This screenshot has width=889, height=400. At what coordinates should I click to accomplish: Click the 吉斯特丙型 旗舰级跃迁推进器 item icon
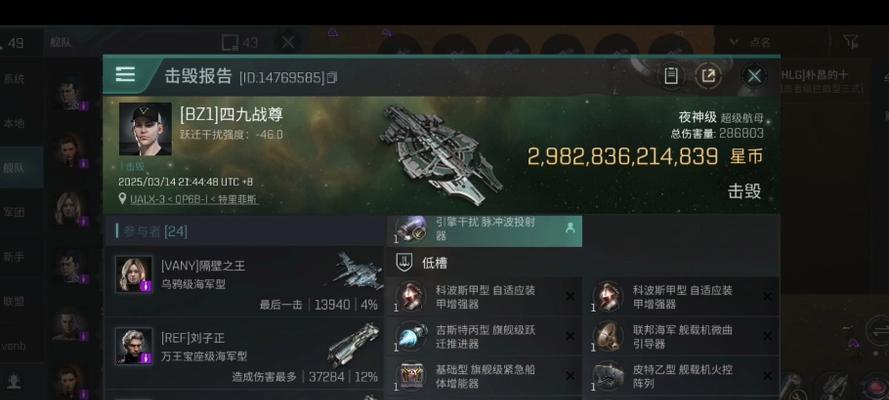click(410, 335)
